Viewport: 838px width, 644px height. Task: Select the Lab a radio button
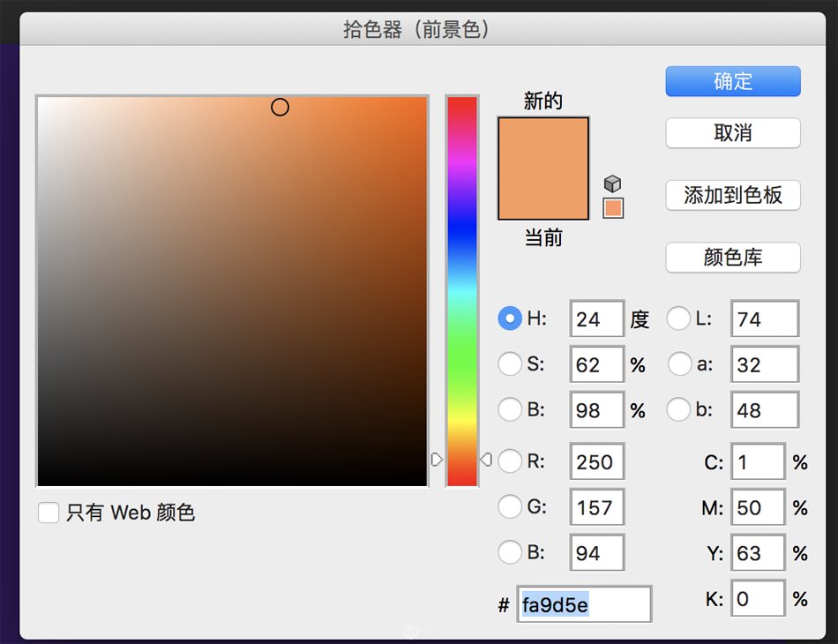[x=678, y=364]
